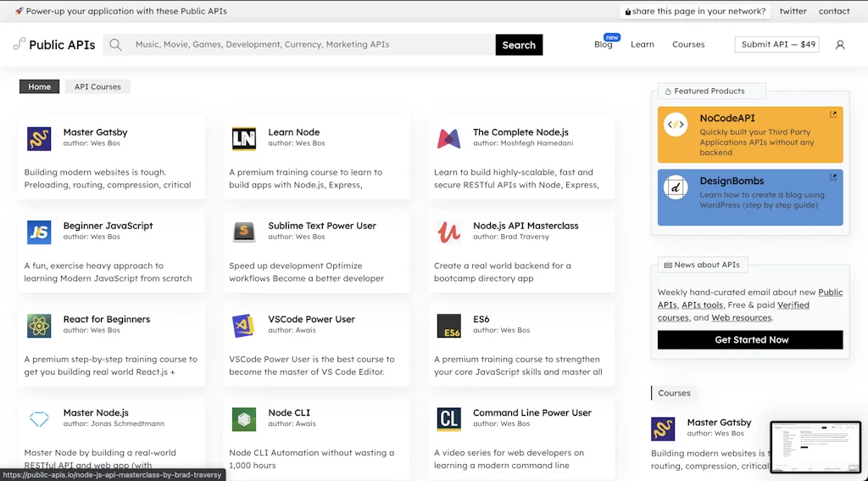Click the flame icon beside Featured Products

(x=668, y=92)
